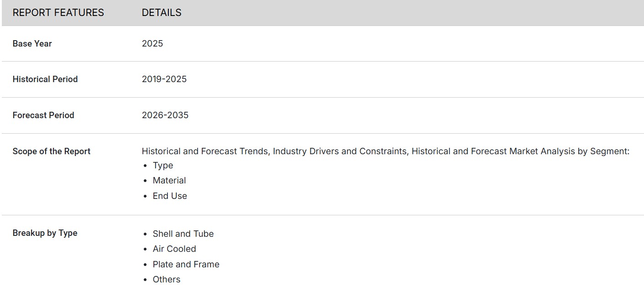Image resolution: width=644 pixels, height=297 pixels.
Task: Click the Historical Period row label
Action: point(45,79)
